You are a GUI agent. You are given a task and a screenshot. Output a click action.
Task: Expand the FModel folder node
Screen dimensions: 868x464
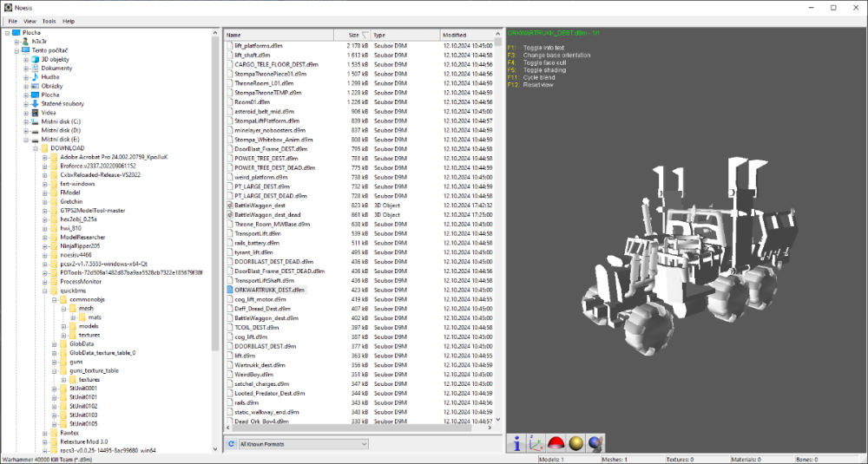(x=44, y=192)
